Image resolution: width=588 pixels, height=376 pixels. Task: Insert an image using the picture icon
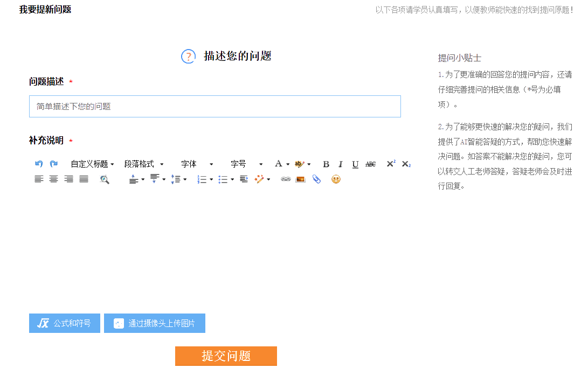(x=300, y=179)
